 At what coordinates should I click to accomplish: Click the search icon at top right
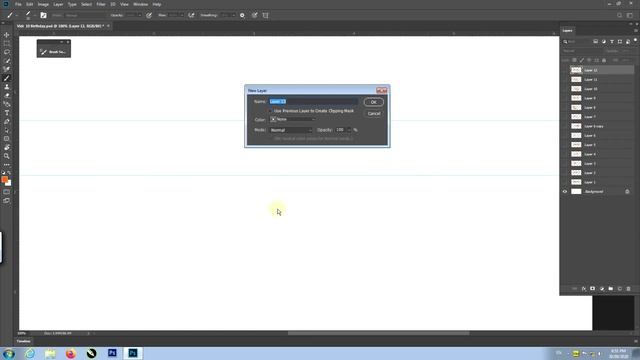click(x=619, y=15)
